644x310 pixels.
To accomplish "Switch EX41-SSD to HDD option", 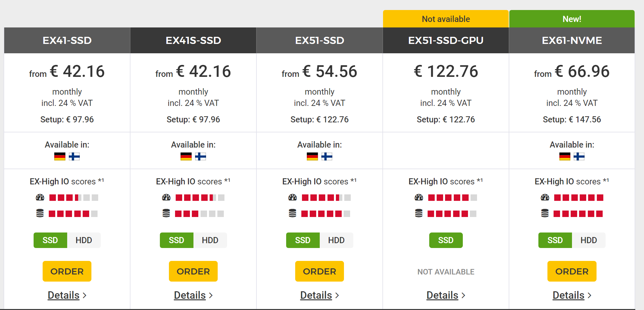I will (84, 240).
